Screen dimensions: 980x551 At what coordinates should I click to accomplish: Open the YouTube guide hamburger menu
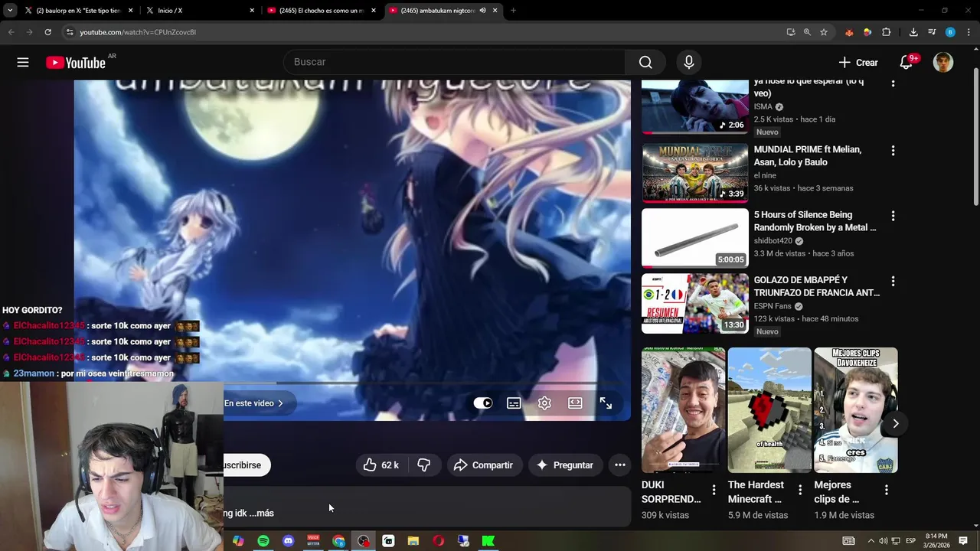pyautogui.click(x=23, y=63)
